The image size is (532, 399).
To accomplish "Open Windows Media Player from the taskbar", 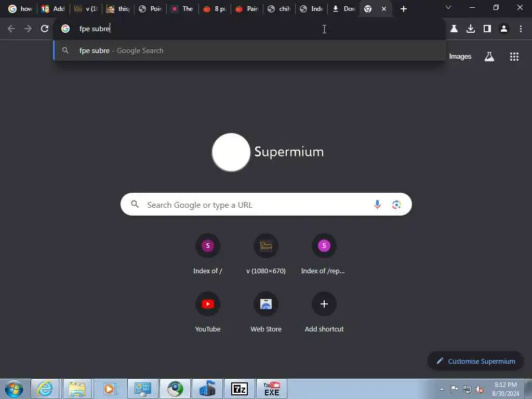I will click(x=109, y=389).
